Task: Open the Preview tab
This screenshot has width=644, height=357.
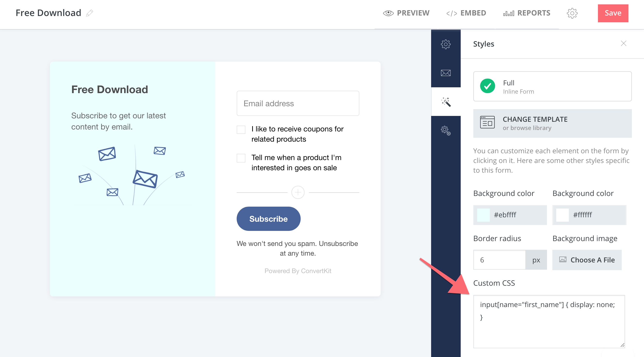Action: [x=406, y=13]
